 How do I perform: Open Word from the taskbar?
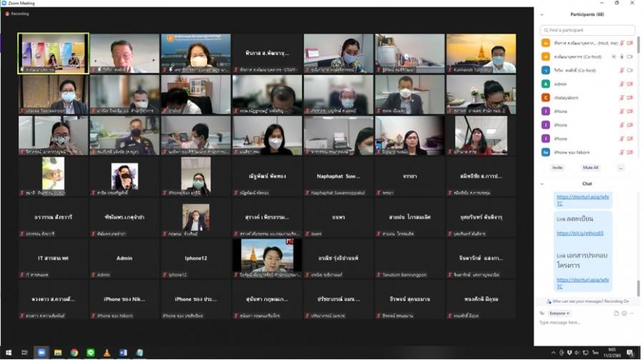tap(123, 353)
